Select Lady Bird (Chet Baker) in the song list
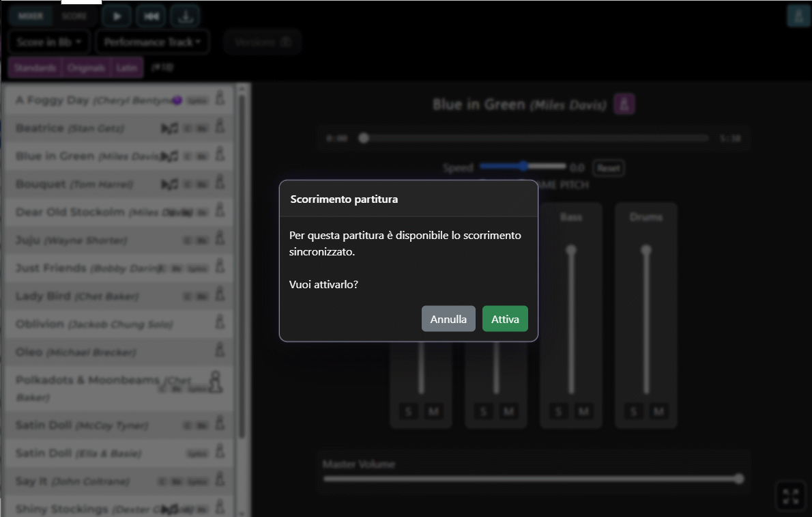Viewport: 812px width, 517px height. pos(118,296)
